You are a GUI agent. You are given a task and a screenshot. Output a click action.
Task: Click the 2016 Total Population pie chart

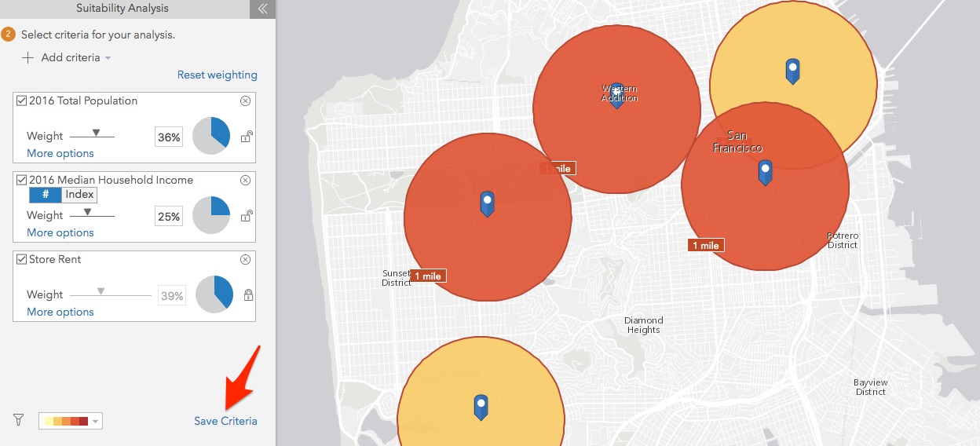click(211, 136)
